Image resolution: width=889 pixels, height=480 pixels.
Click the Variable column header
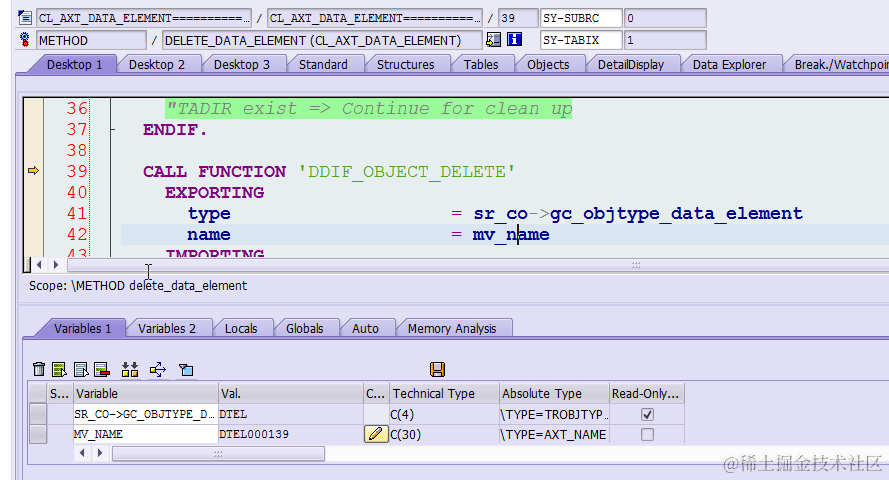tap(145, 393)
